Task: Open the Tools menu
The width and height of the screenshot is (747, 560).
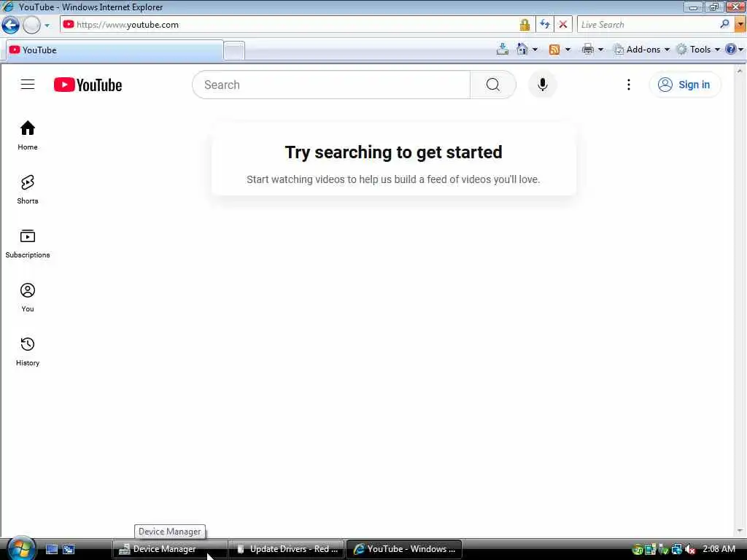Action: coord(698,49)
